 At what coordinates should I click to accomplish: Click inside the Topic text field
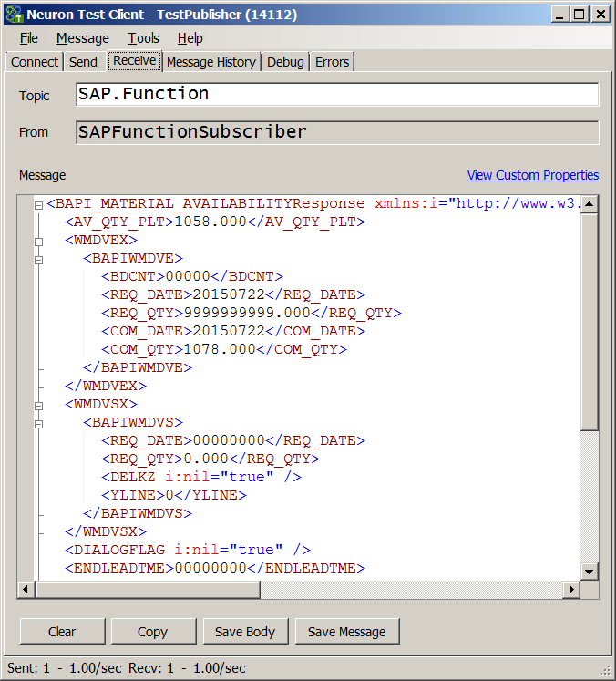tap(337, 94)
